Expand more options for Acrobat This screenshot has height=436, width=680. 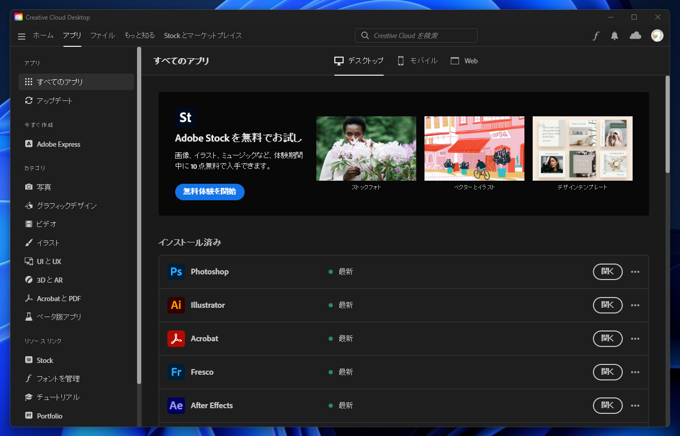(x=635, y=338)
